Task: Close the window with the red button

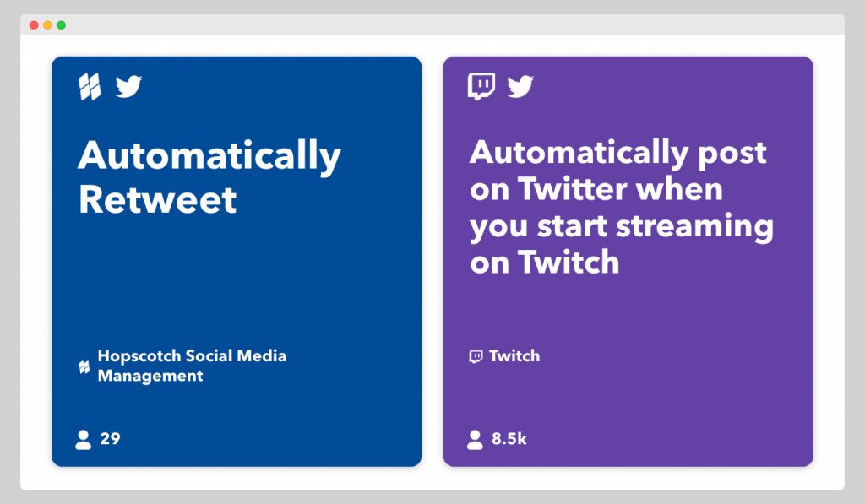Action: point(34,24)
